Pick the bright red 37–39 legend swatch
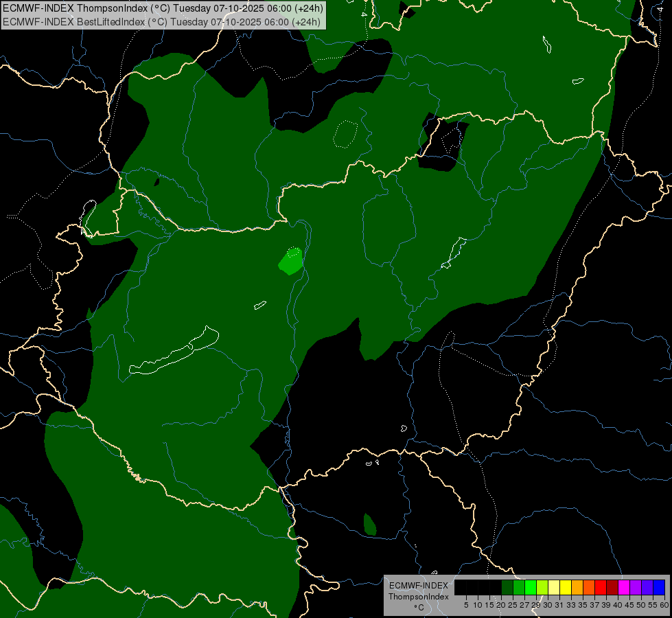The image size is (672, 618). 600,587
